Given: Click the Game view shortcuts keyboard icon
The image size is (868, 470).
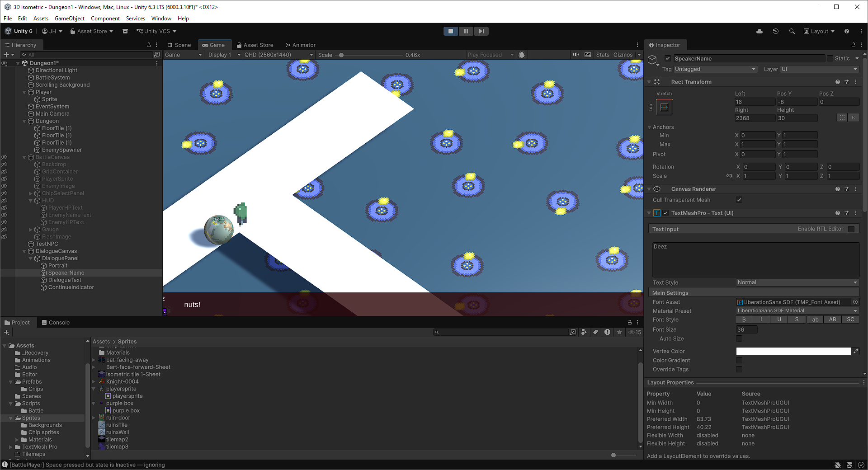Looking at the screenshot, I should click(x=588, y=55).
